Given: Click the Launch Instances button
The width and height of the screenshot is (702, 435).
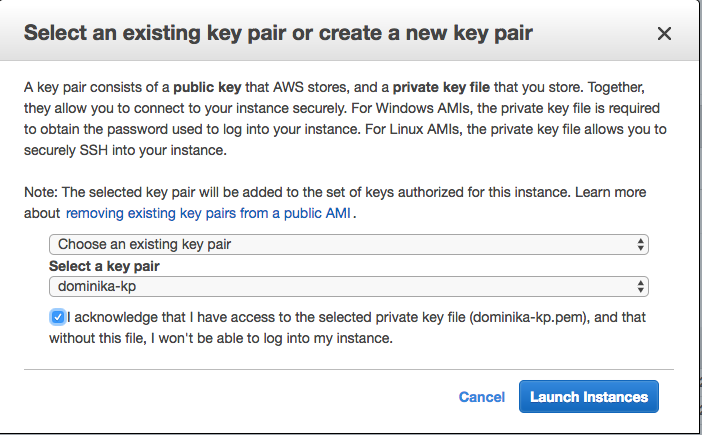Looking at the screenshot, I should click(588, 396).
